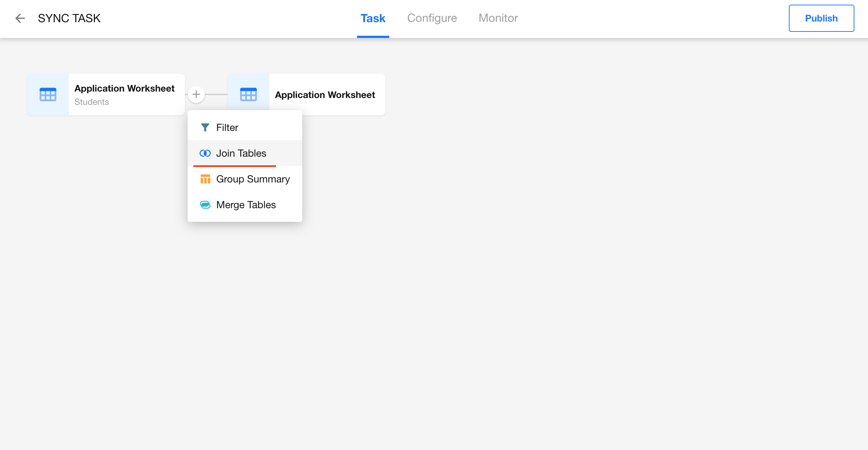This screenshot has width=868, height=450.
Task: Open the Monitor tab
Action: point(498,18)
